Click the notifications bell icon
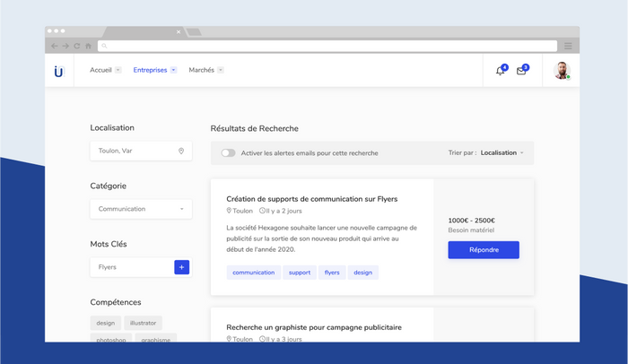The height and width of the screenshot is (364, 628). 501,71
